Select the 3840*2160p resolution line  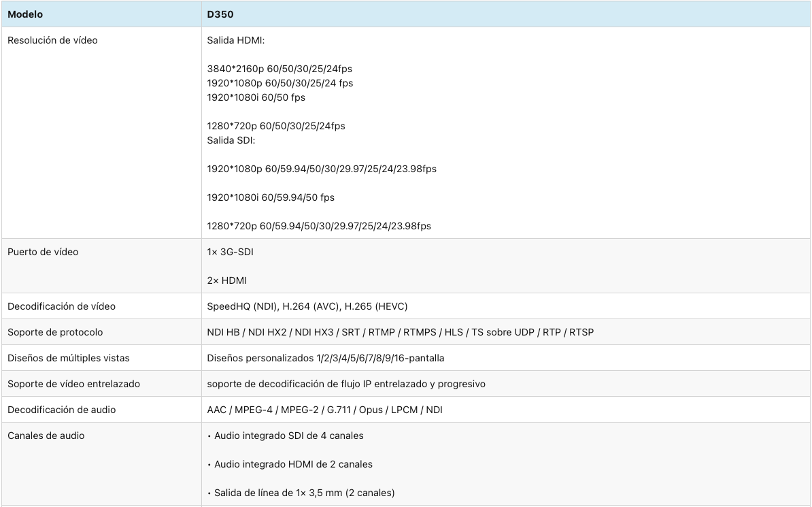click(280, 69)
